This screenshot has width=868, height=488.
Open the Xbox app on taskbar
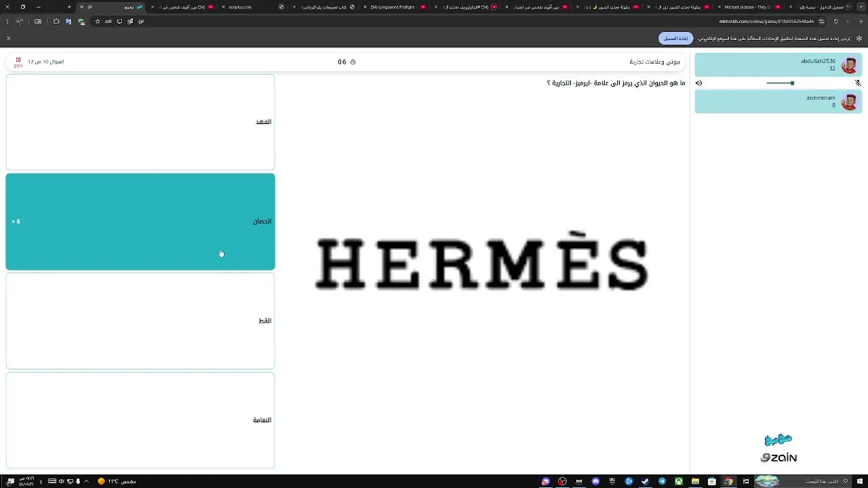[x=679, y=481]
